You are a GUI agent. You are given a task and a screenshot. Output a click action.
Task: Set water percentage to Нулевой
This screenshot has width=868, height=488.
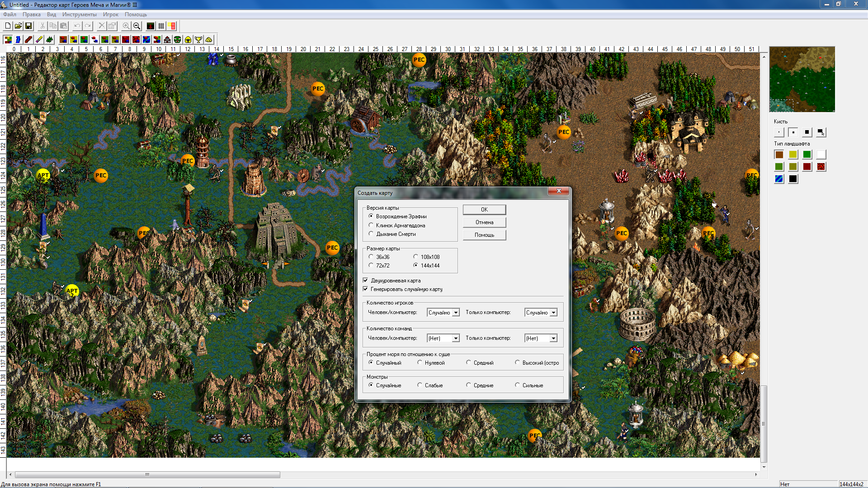pos(431,362)
